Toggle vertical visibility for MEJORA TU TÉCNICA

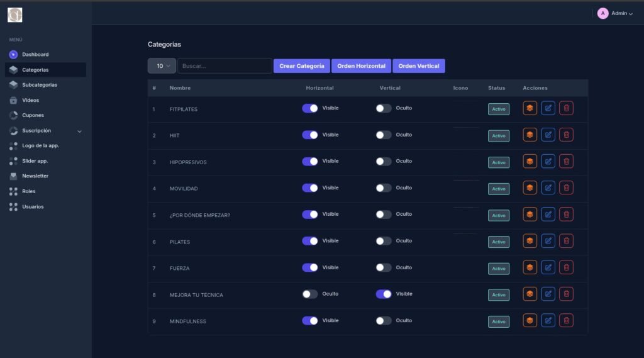point(384,294)
